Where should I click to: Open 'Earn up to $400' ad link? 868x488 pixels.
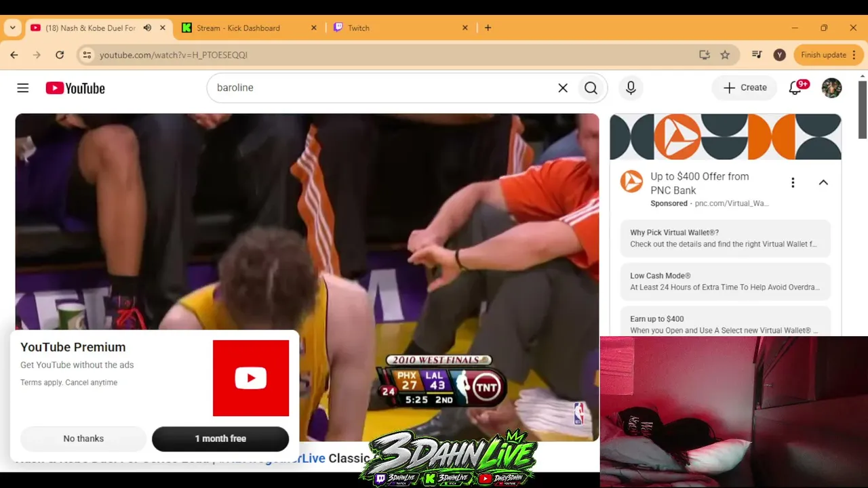(x=726, y=321)
